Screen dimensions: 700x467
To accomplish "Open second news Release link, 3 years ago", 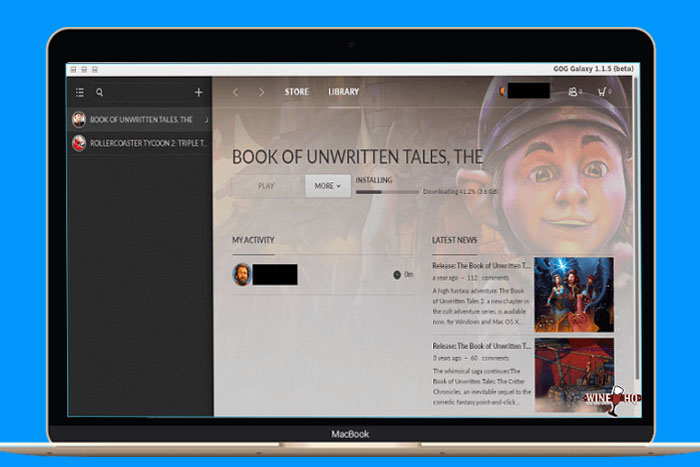I will tap(481, 346).
